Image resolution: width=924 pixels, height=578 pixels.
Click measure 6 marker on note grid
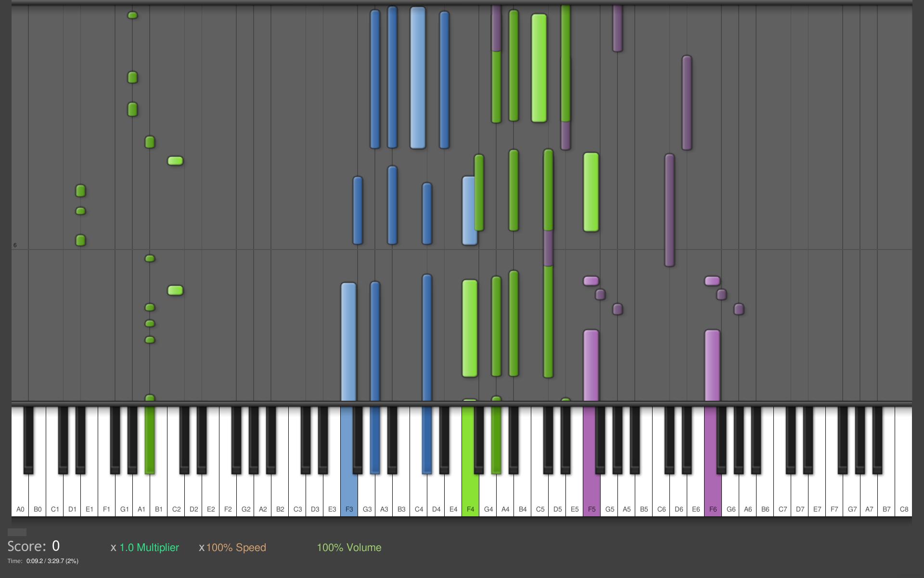tap(15, 245)
